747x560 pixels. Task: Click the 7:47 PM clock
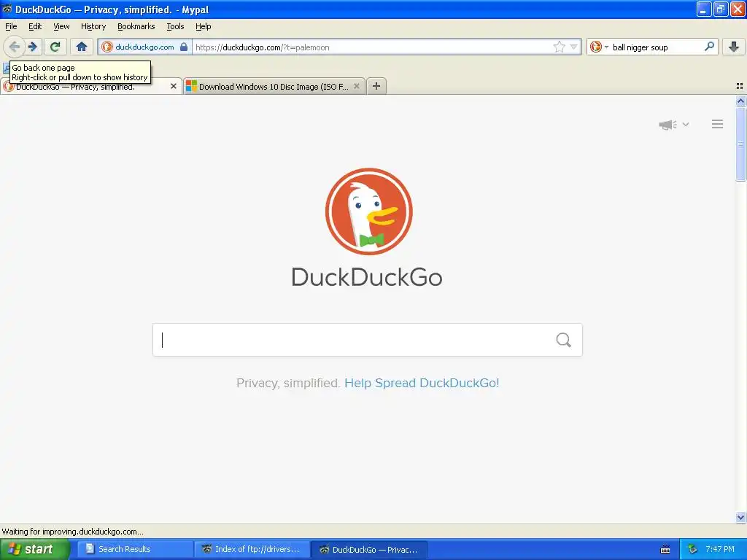click(x=720, y=549)
